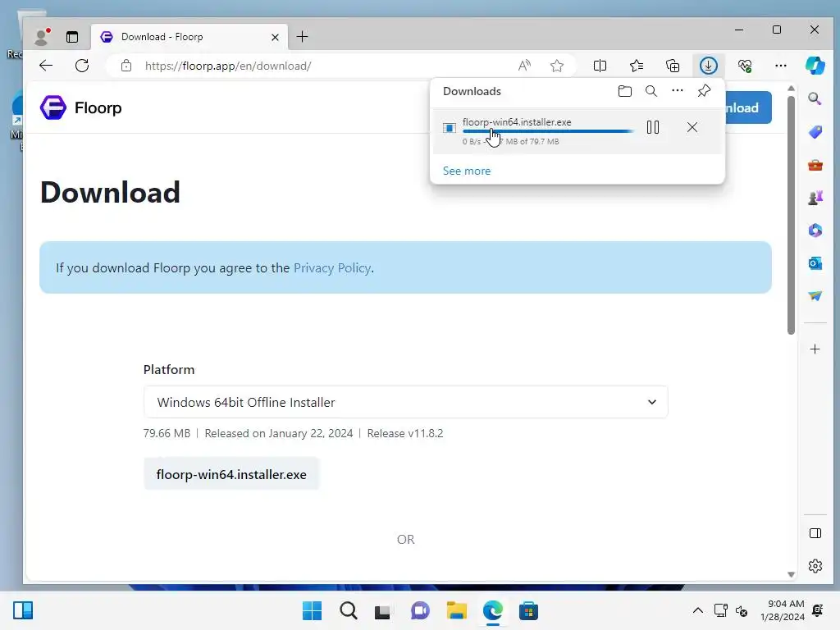Search within the Downloads panel
This screenshot has height=630, width=840.
[651, 91]
